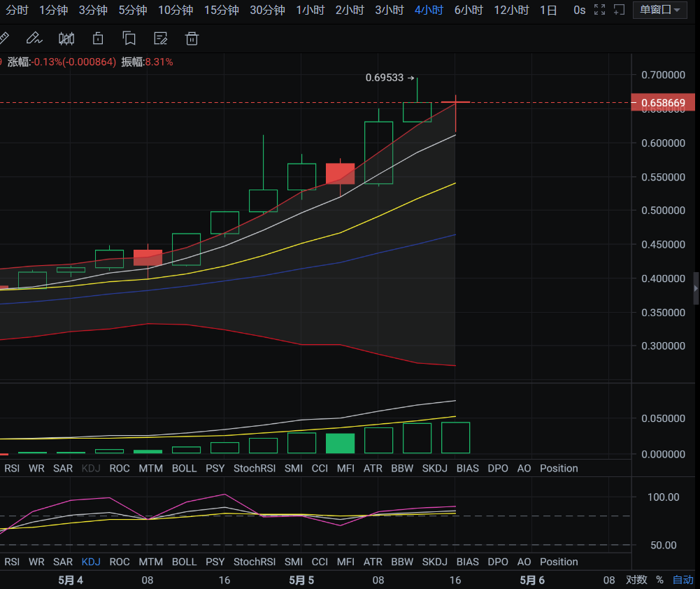Select the ruler measurement tool
This screenshot has width=700, height=589.
(3, 38)
